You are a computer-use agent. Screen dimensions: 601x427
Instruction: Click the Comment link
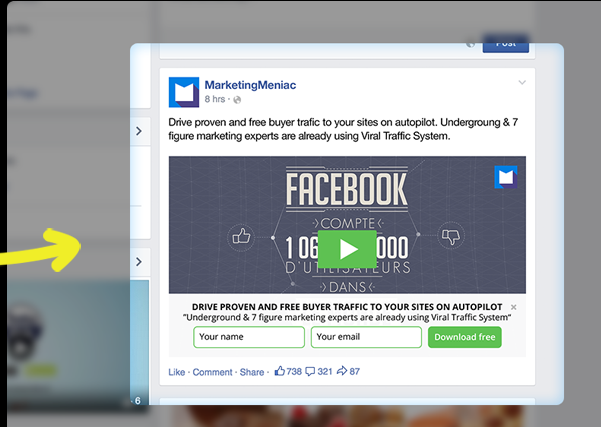(212, 372)
